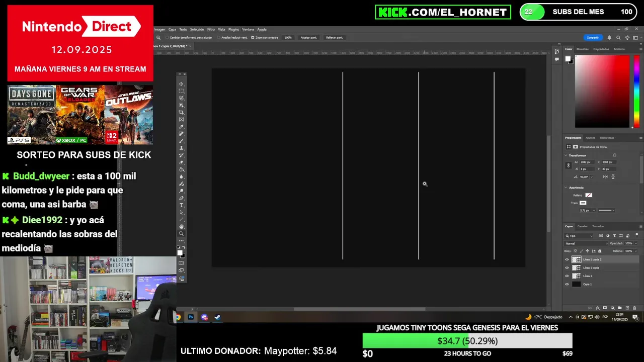Select the Eyedropper tool
The image size is (644, 362).
[x=181, y=127]
